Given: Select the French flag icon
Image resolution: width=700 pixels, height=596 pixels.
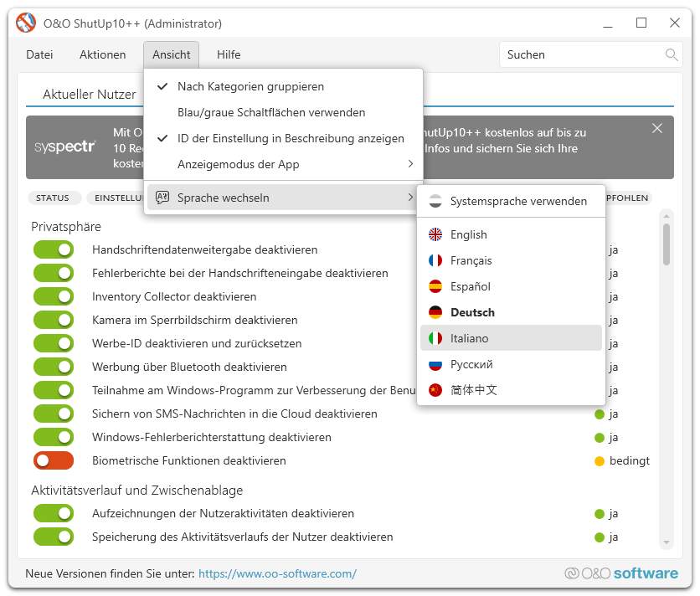Looking at the screenshot, I should 435,260.
